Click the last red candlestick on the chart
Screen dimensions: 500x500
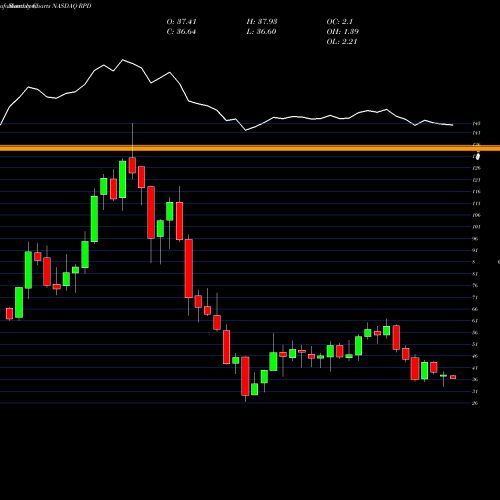pos(453,377)
